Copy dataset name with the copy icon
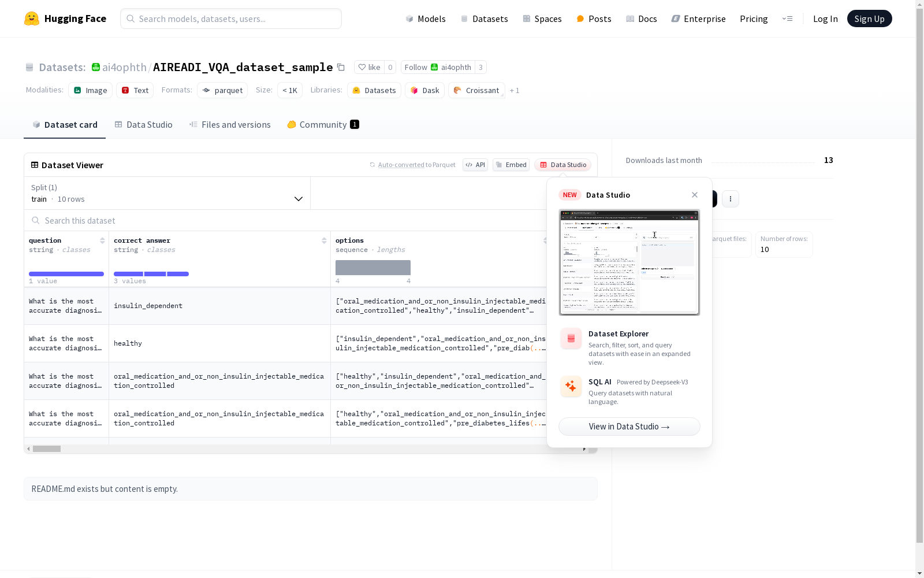The height and width of the screenshot is (578, 924). click(x=341, y=67)
